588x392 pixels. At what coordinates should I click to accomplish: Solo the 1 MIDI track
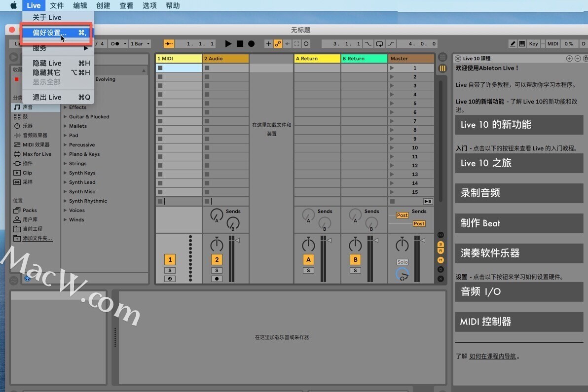pos(170,270)
